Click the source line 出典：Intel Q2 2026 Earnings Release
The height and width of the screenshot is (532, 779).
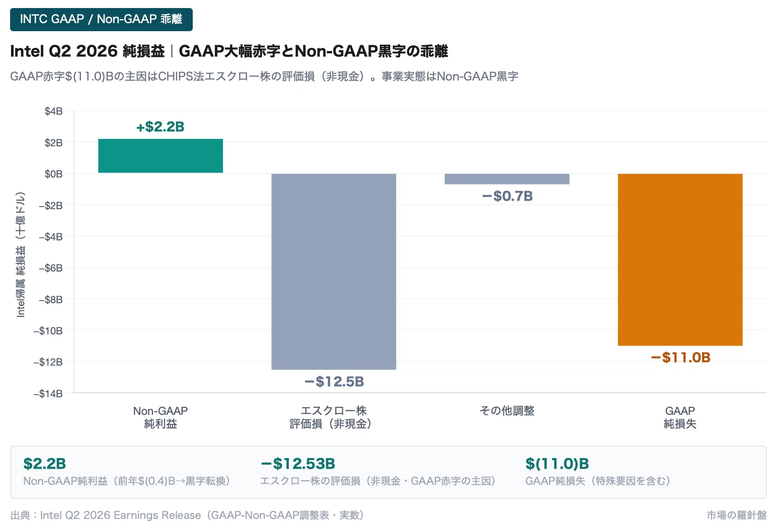pyautogui.click(x=187, y=515)
